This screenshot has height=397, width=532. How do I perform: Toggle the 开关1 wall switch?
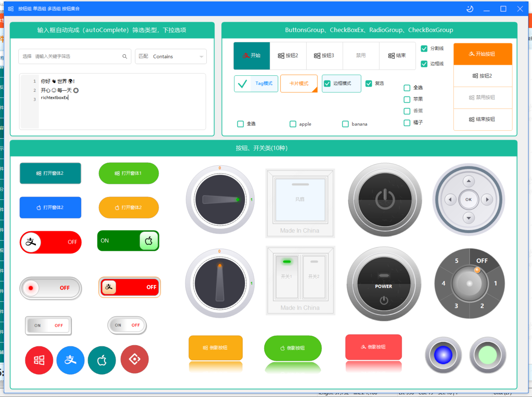tap(287, 277)
